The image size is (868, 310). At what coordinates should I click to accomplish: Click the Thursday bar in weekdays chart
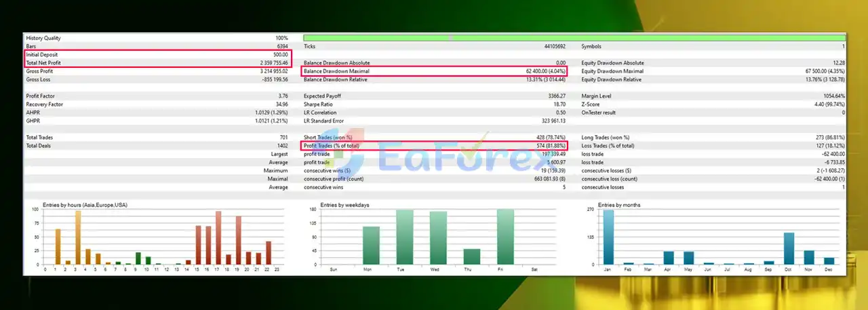[x=472, y=256]
